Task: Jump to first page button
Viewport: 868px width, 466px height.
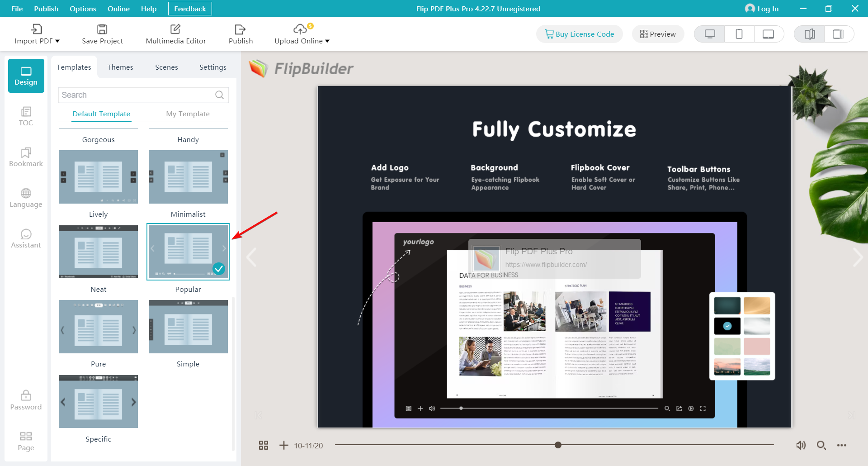Action: point(258,415)
